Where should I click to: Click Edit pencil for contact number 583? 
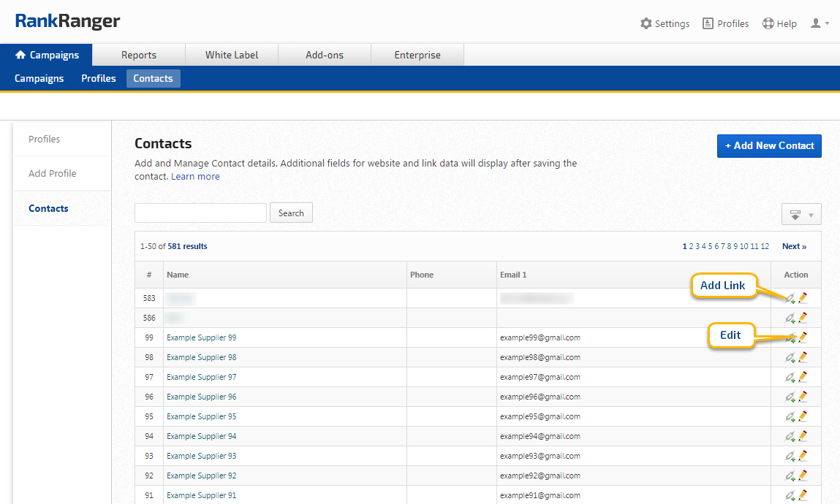803,298
